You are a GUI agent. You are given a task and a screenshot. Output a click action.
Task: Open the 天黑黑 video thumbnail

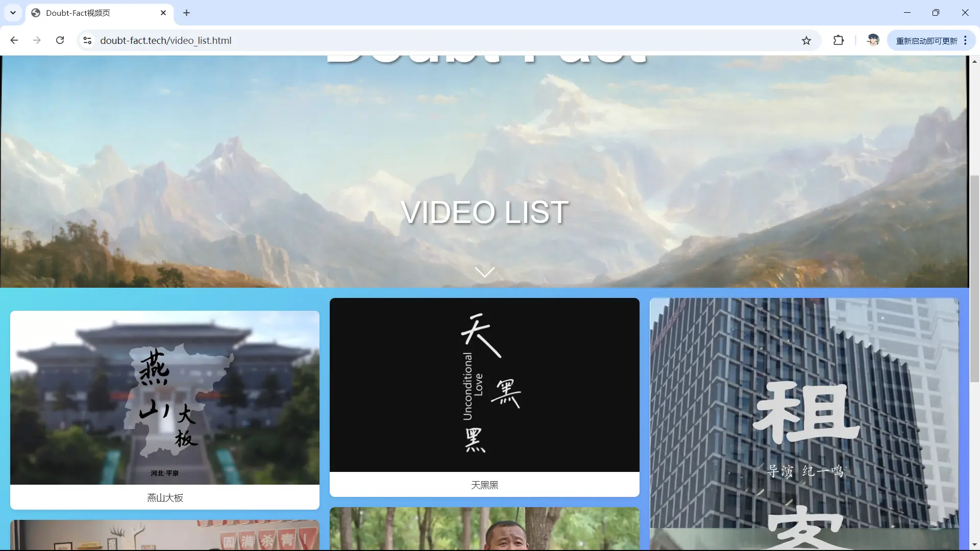(x=484, y=385)
